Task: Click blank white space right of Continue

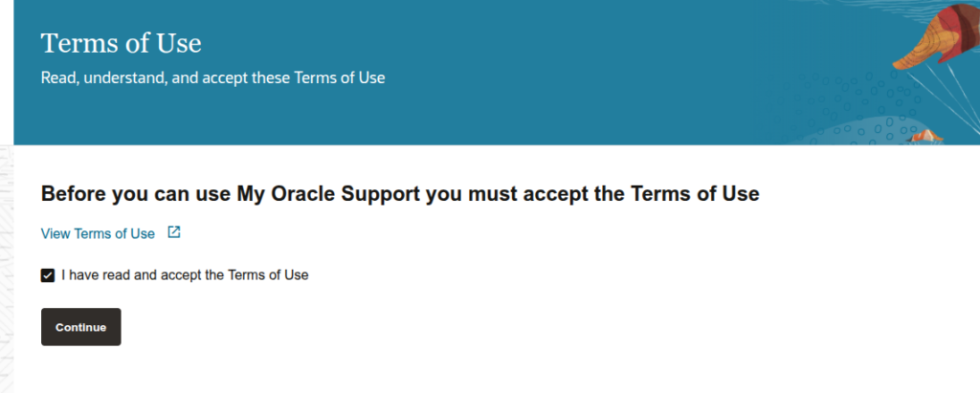Action: [479, 327]
